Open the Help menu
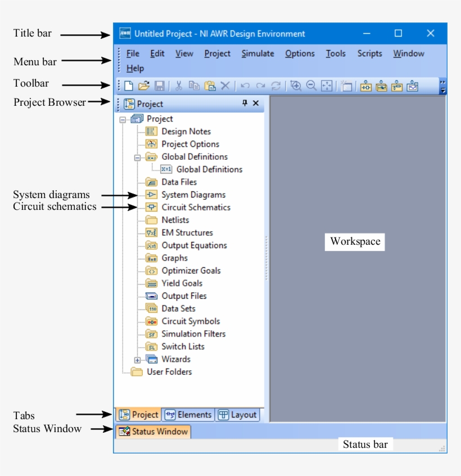Screen dimensions: 461x476 coord(135,68)
